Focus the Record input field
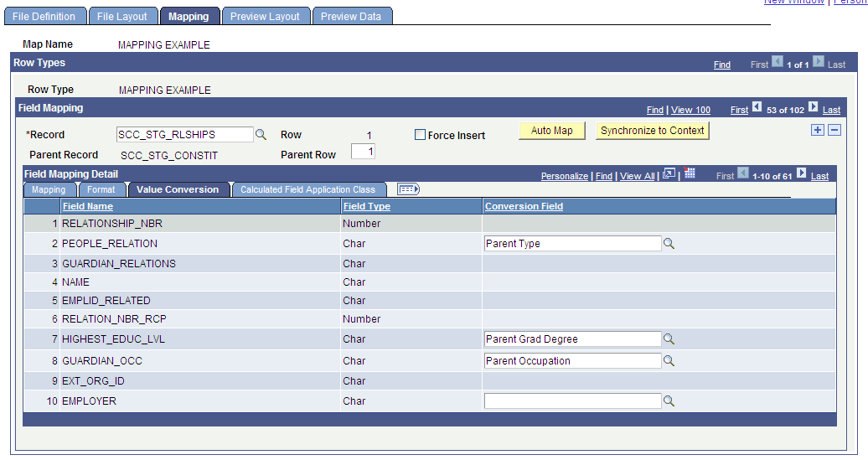The image size is (868, 460). click(185, 135)
